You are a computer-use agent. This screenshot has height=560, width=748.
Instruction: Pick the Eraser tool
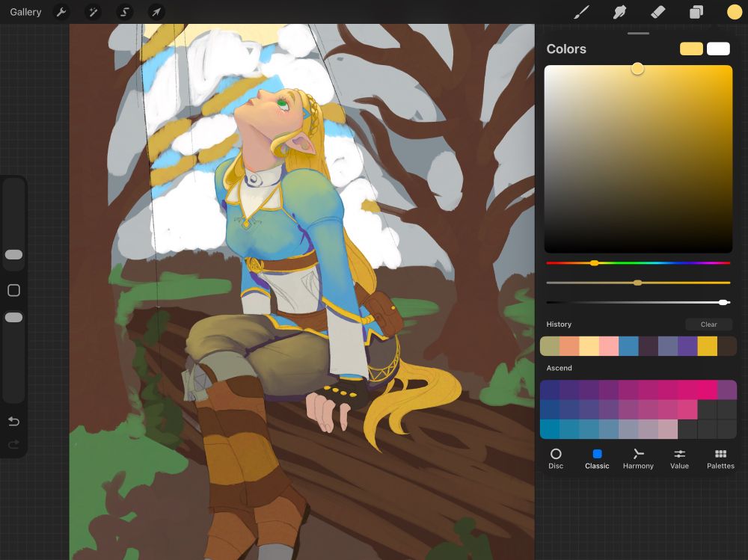click(x=658, y=12)
